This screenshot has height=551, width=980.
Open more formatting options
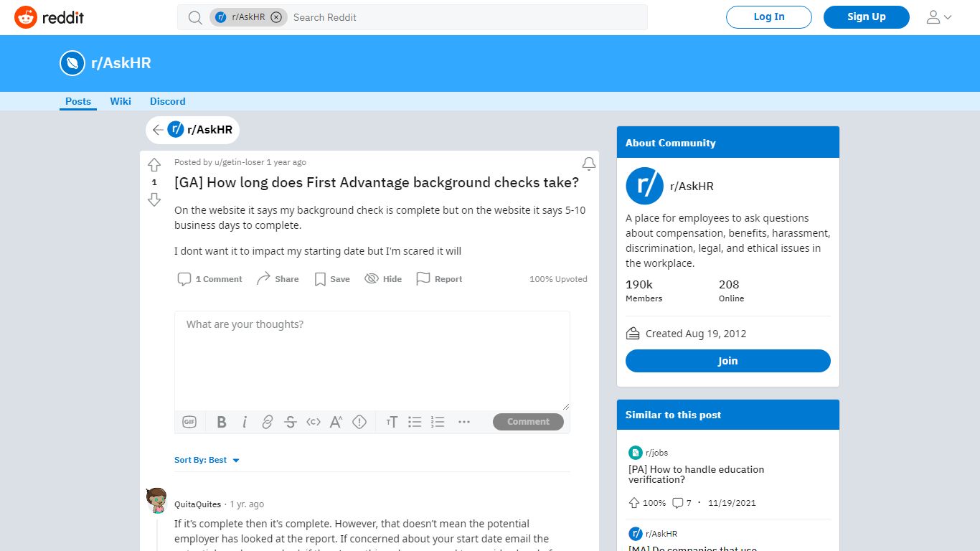[x=464, y=422]
